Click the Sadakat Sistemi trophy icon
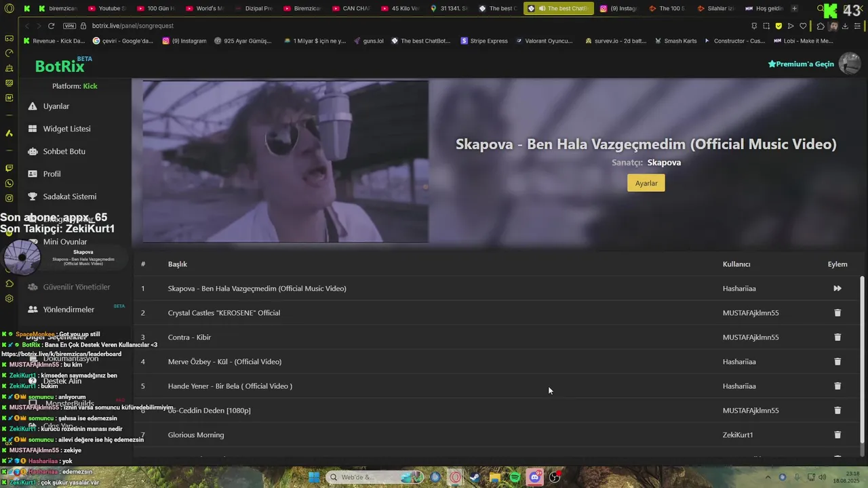The height and width of the screenshot is (488, 868). click(x=32, y=197)
